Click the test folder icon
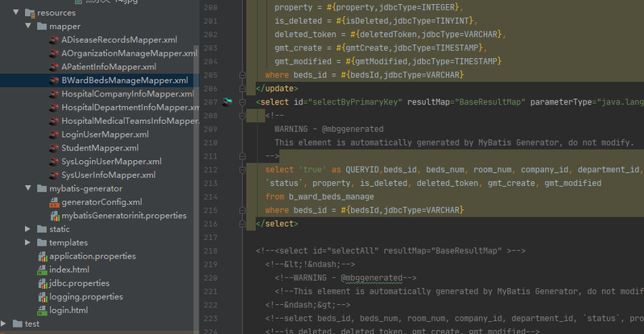Viewport: 644px width, 334px height. click(x=17, y=324)
